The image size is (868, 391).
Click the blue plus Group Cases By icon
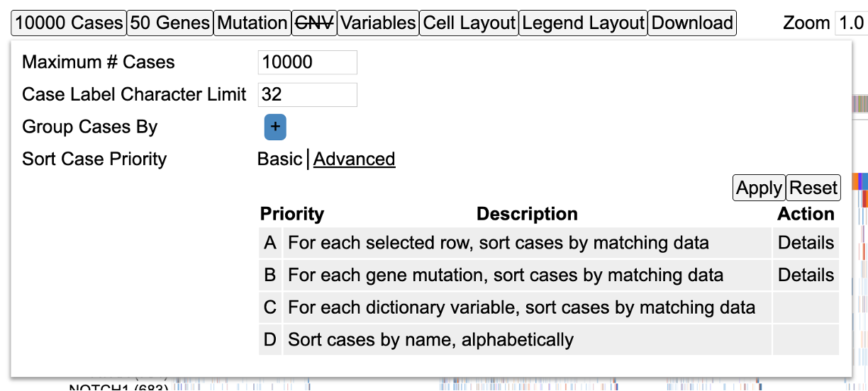(275, 127)
